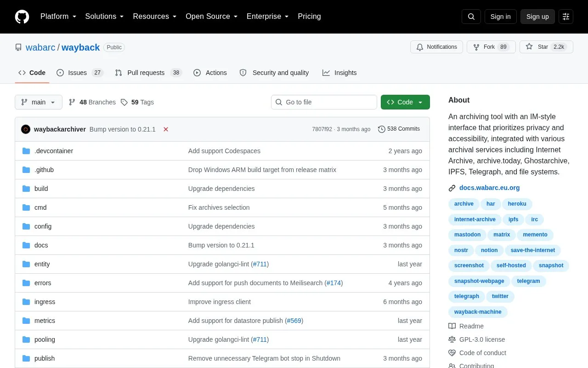588x368 pixels.
Task: Open the Pricing link
Action: [x=309, y=17]
